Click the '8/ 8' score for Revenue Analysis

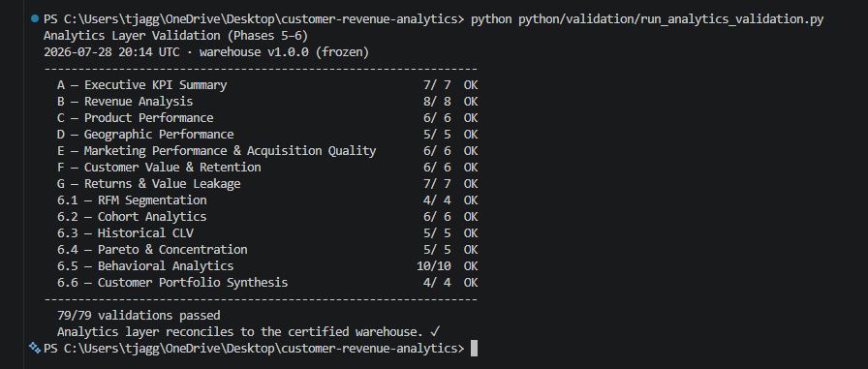(x=437, y=102)
